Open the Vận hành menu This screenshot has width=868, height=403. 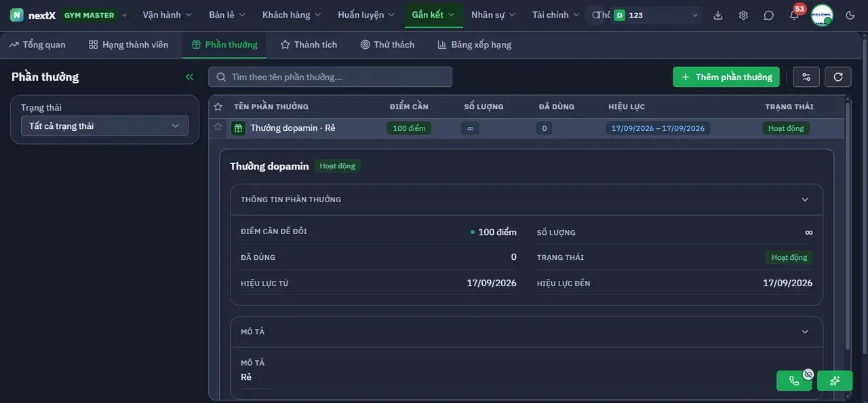coord(167,15)
